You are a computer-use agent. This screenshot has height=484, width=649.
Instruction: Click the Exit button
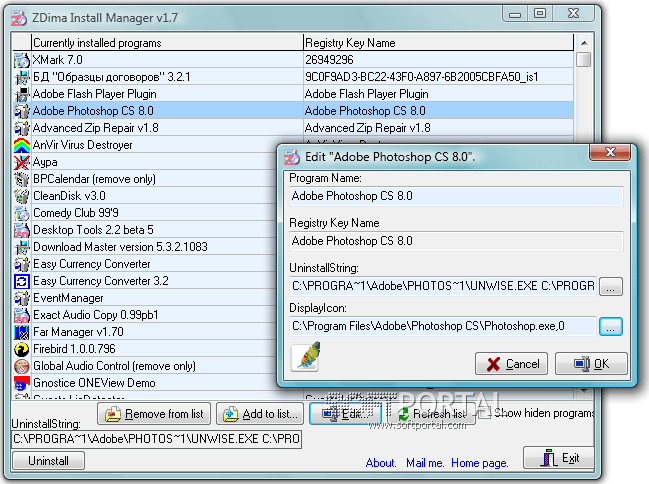point(559,458)
